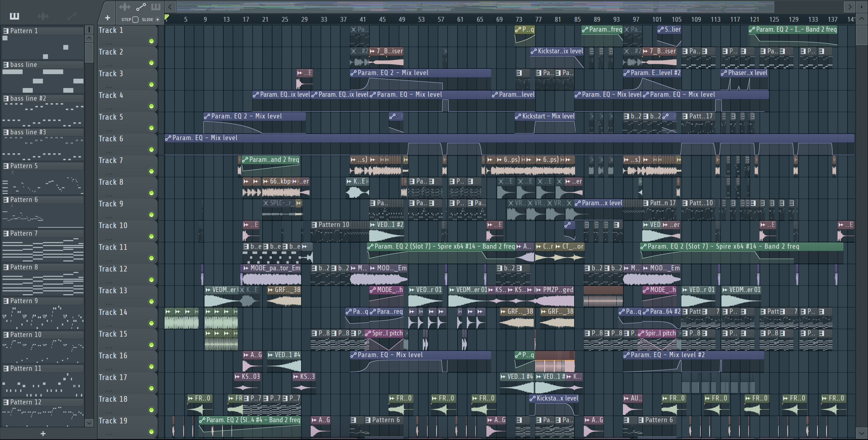868x440 pixels.
Task: Click the automation clip icon above SLIDE
Action: 141,7
